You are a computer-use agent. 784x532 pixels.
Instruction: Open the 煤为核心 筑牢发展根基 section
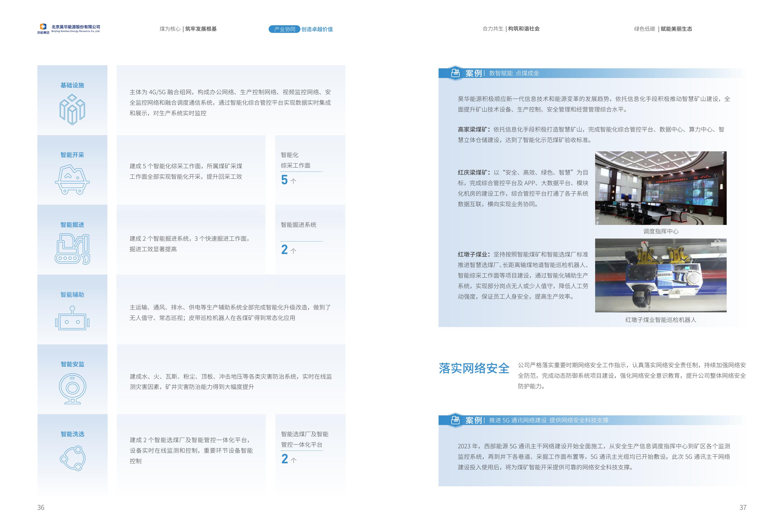click(x=188, y=29)
